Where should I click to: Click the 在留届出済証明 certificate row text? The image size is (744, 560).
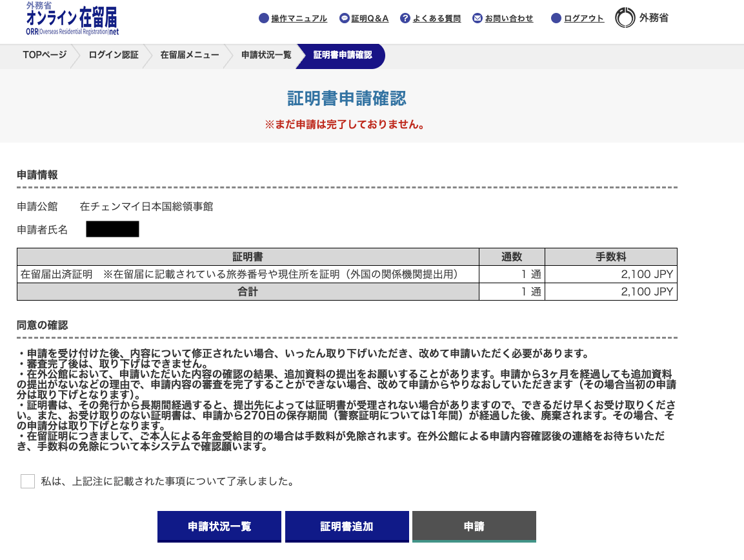coord(239,274)
